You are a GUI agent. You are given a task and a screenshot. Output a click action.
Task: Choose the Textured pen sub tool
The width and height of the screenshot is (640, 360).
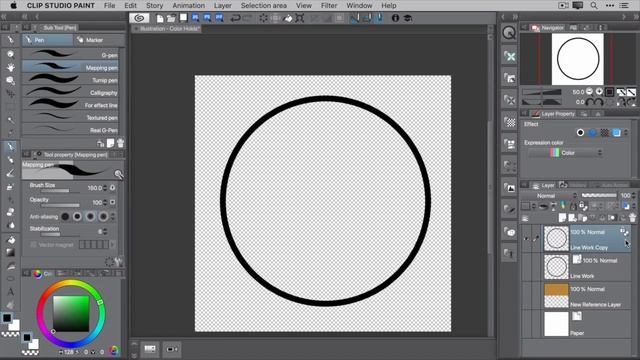(x=70, y=118)
